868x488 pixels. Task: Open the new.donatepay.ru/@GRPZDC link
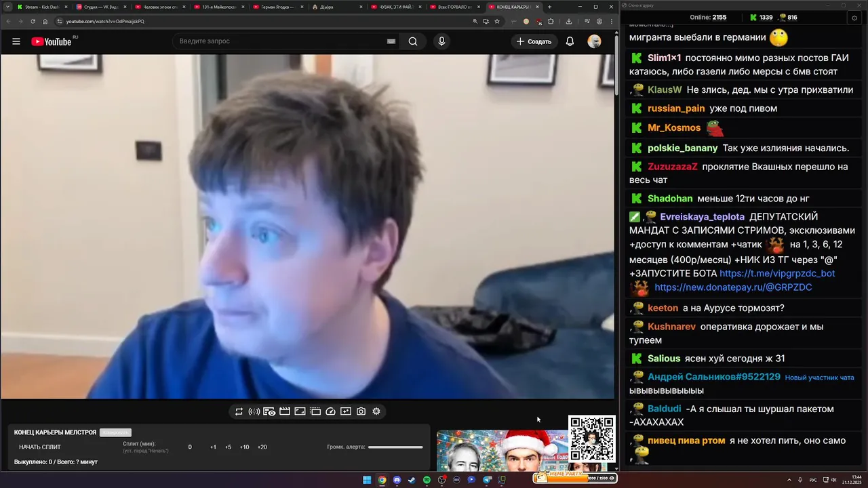(733, 287)
